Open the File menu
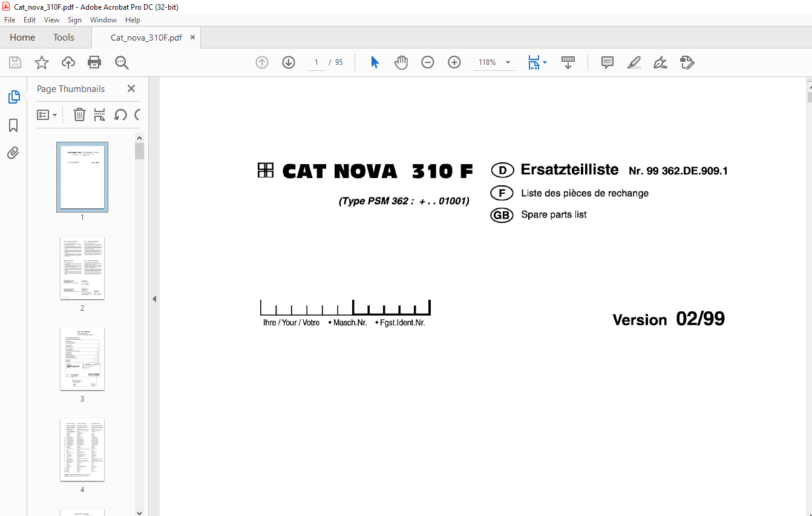This screenshot has width=812, height=516. [x=10, y=20]
